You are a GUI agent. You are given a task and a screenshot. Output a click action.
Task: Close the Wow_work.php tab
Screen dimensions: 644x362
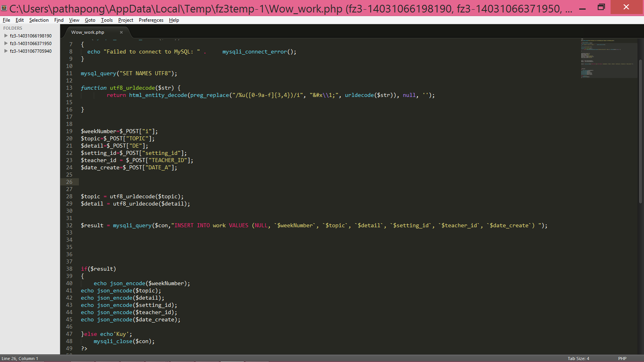121,32
